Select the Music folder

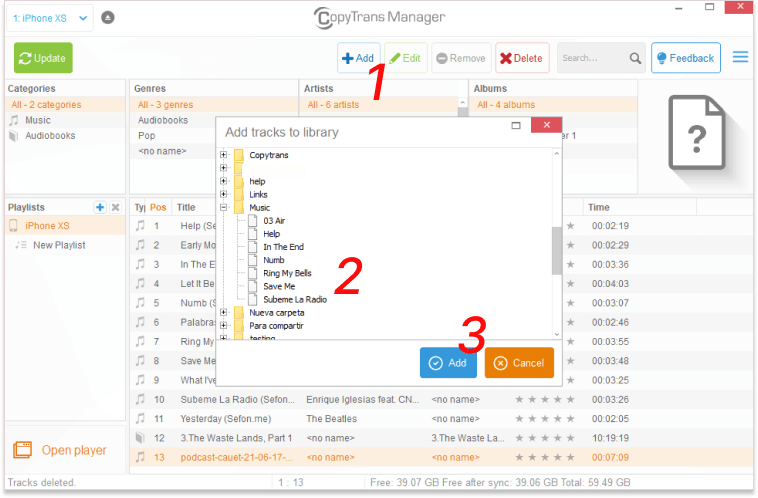click(x=260, y=208)
